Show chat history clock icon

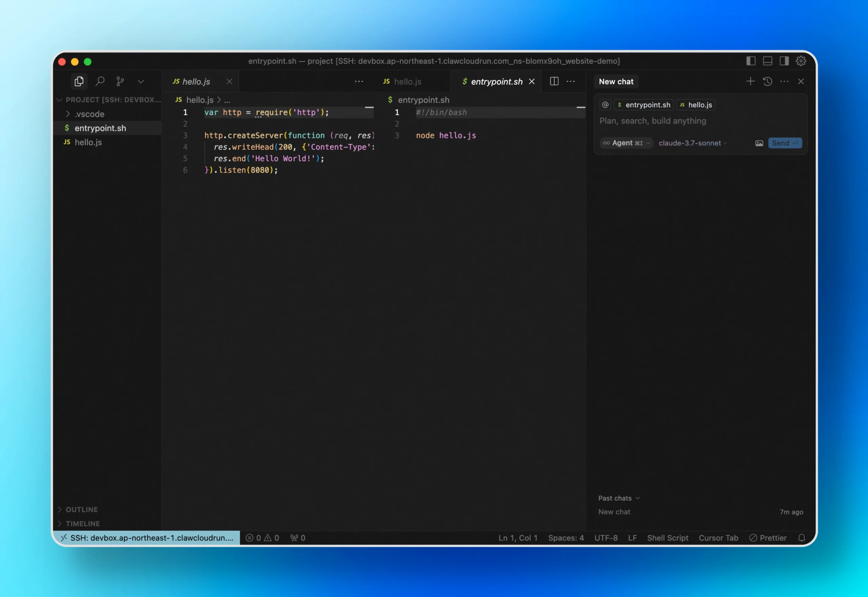click(x=768, y=81)
